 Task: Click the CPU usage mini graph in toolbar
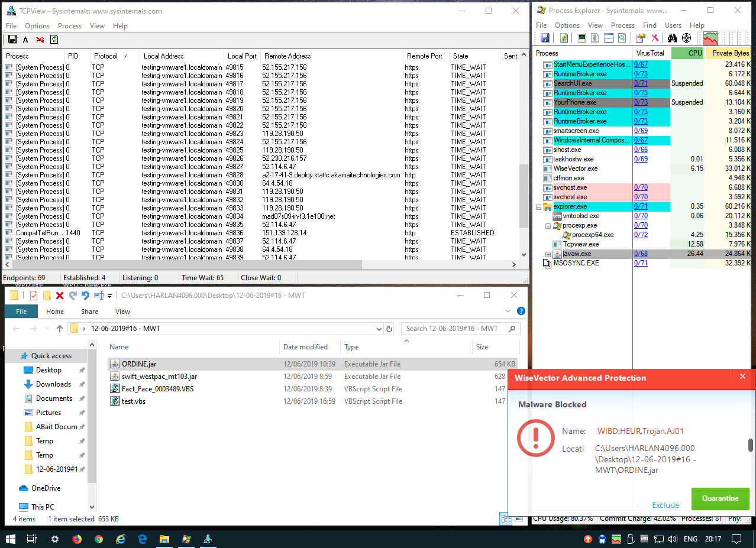[711, 38]
